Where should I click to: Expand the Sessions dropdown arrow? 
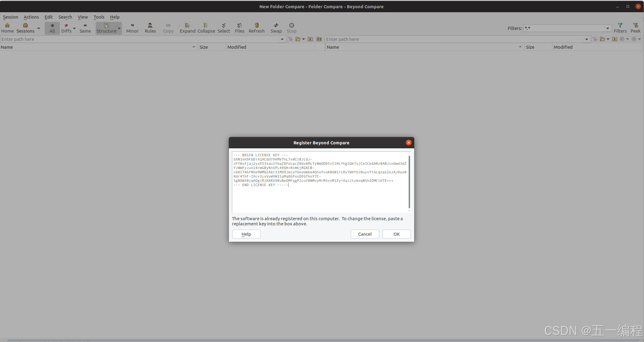(x=39, y=28)
